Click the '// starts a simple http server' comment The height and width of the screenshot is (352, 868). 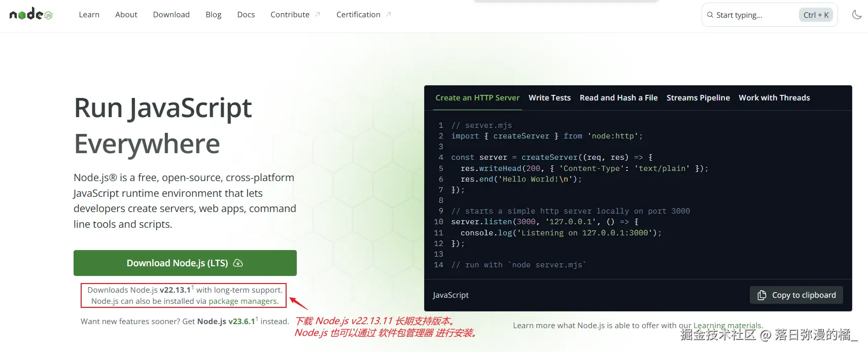pos(571,211)
